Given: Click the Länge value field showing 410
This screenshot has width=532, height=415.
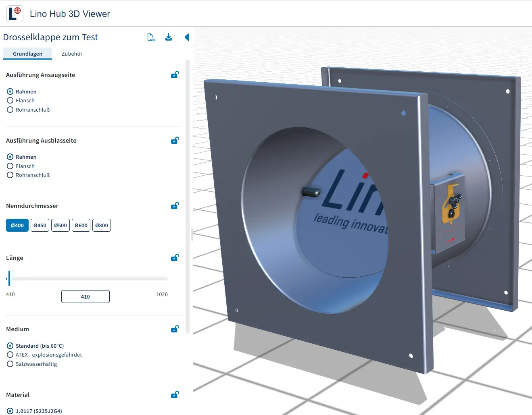Looking at the screenshot, I should [86, 297].
